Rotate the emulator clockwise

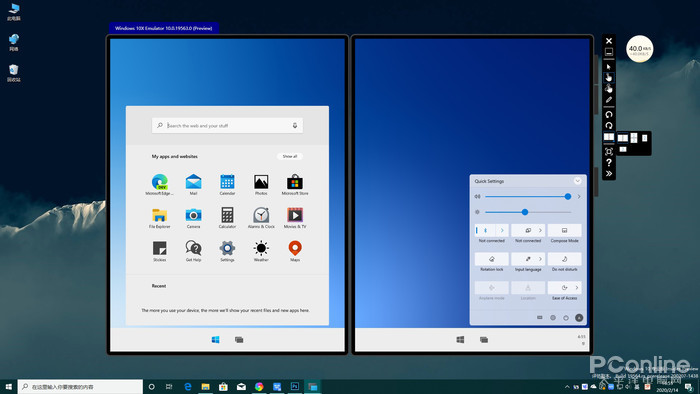pos(608,125)
